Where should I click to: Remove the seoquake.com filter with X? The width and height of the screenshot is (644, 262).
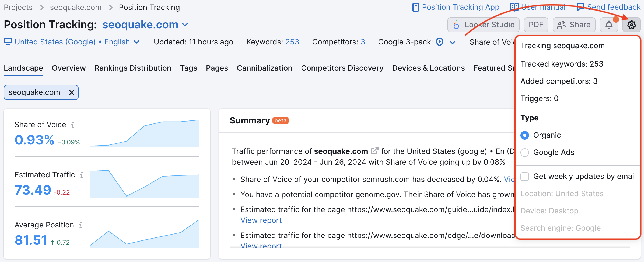[x=72, y=92]
